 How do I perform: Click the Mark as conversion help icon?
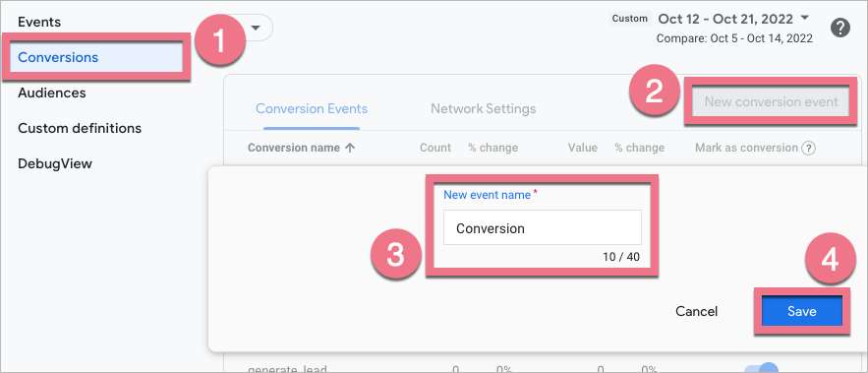[809, 148]
